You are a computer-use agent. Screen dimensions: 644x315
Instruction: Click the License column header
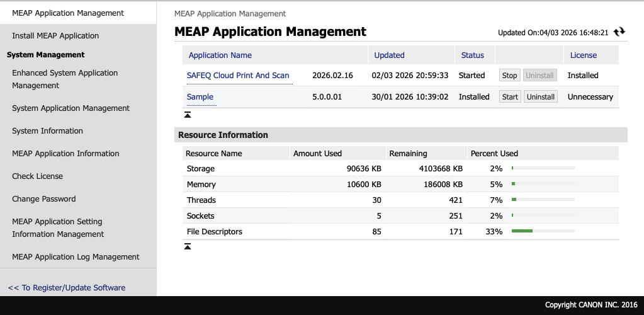tap(583, 55)
